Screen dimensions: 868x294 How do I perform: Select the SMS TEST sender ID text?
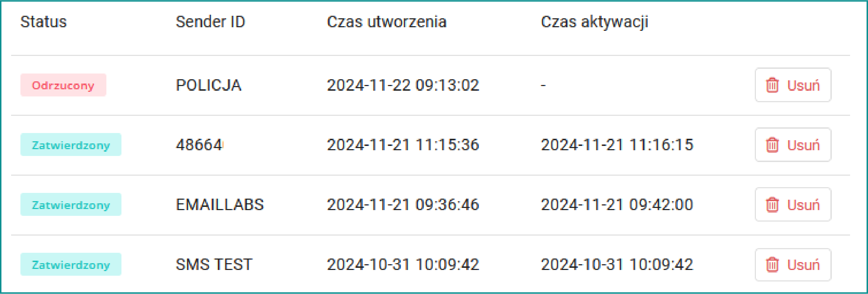point(214,265)
